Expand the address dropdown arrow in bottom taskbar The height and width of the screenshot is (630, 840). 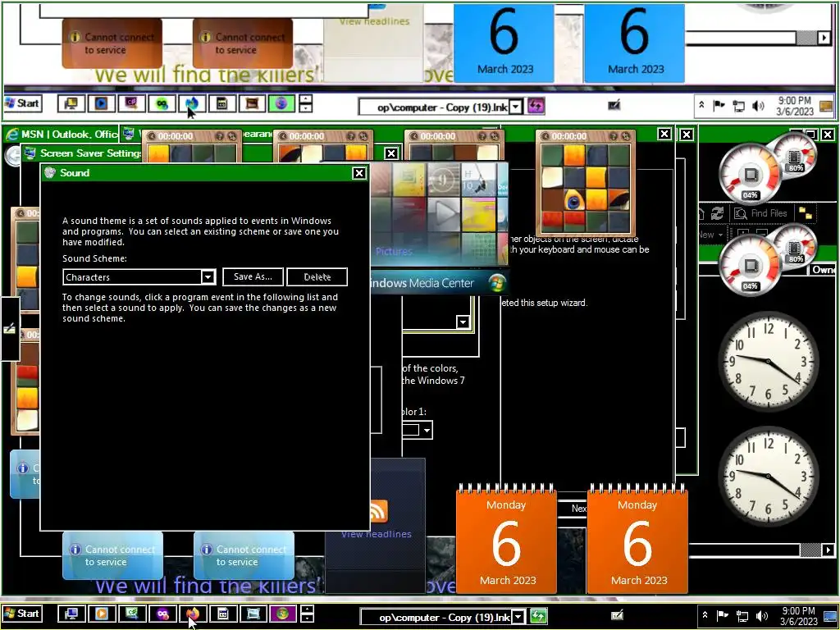click(518, 617)
